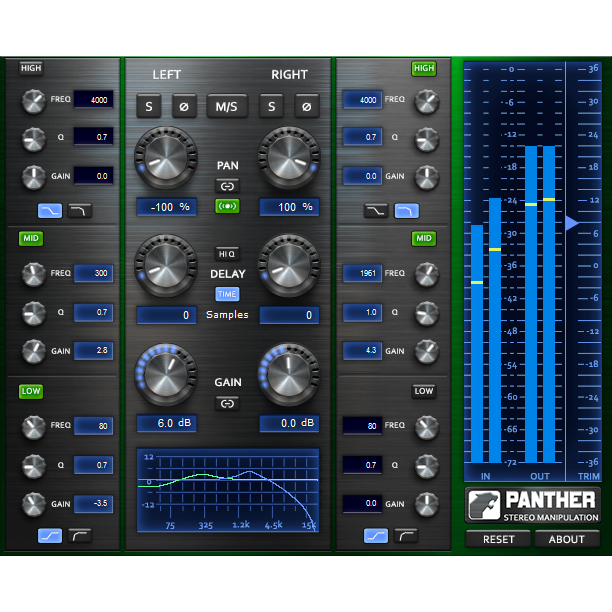Click the left MID frequency field showing 300
The width and height of the screenshot is (612, 612).
pyautogui.click(x=93, y=273)
